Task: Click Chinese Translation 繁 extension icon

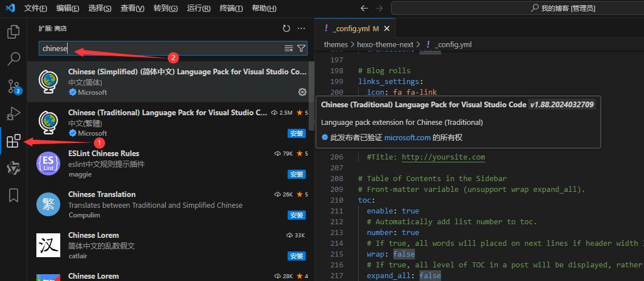Action: 48,204
